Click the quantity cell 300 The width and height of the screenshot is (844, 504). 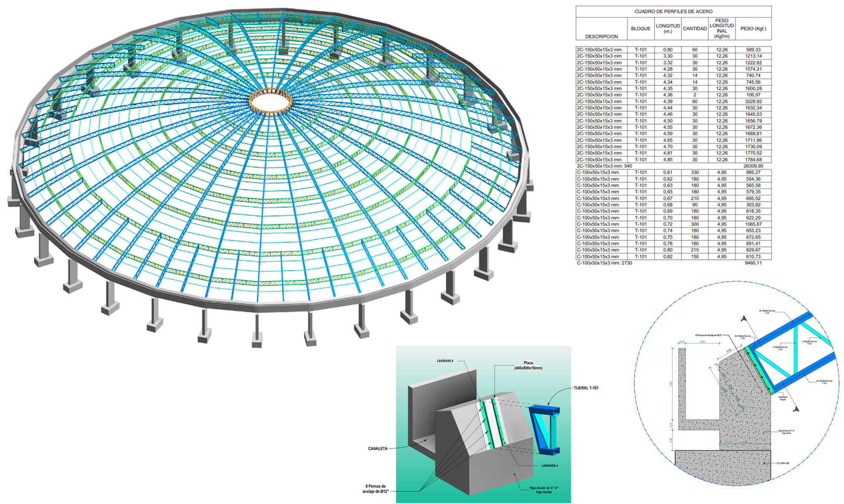(x=695, y=224)
